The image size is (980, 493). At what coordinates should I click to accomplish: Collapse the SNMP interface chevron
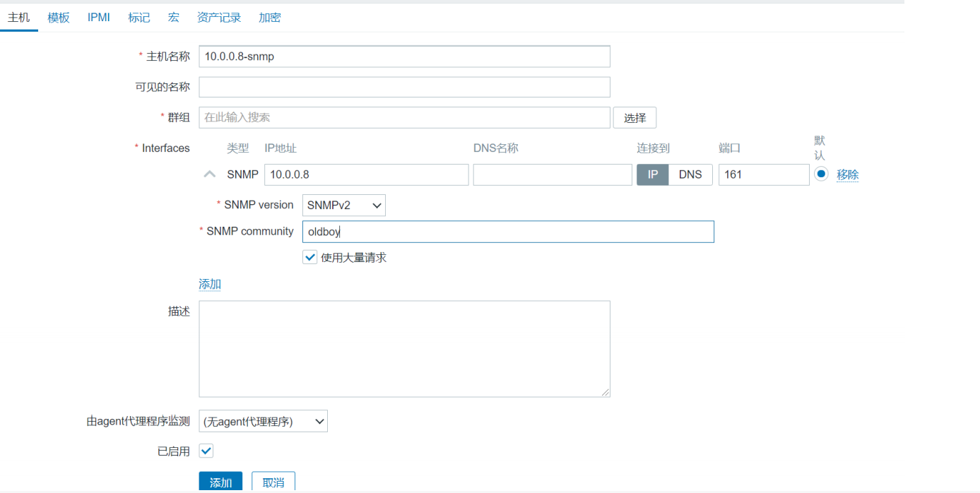(x=210, y=174)
